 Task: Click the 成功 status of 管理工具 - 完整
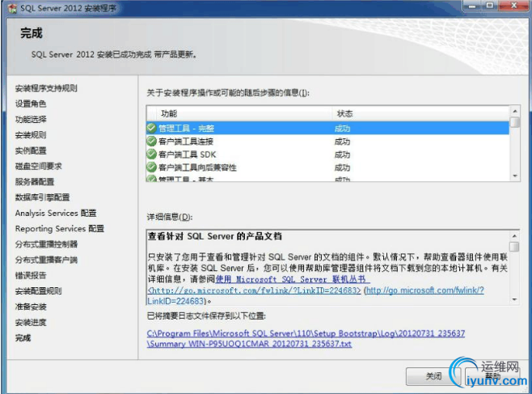pyautogui.click(x=342, y=129)
